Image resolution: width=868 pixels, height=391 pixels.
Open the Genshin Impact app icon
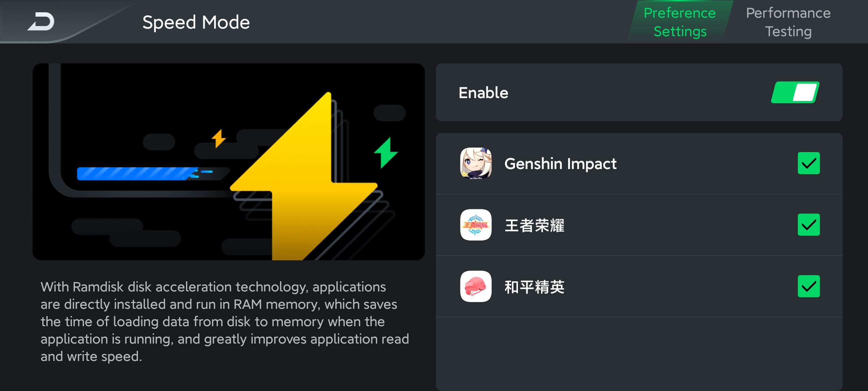click(476, 163)
